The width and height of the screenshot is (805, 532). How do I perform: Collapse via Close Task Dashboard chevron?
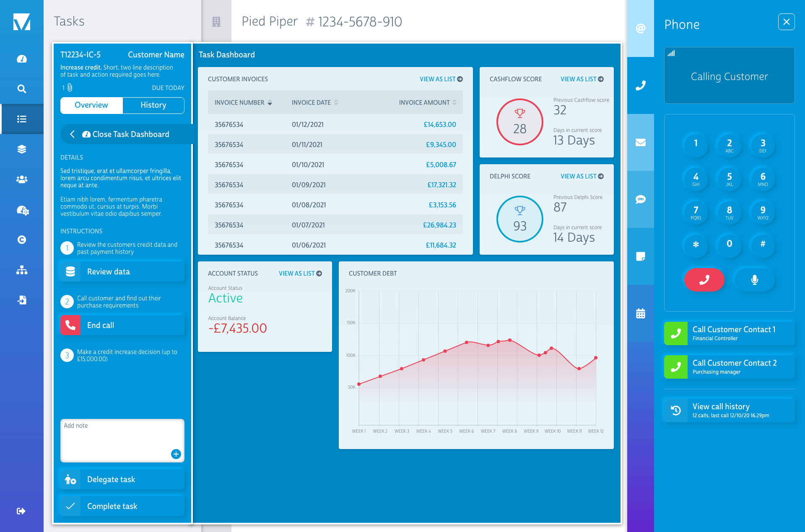pyautogui.click(x=73, y=134)
